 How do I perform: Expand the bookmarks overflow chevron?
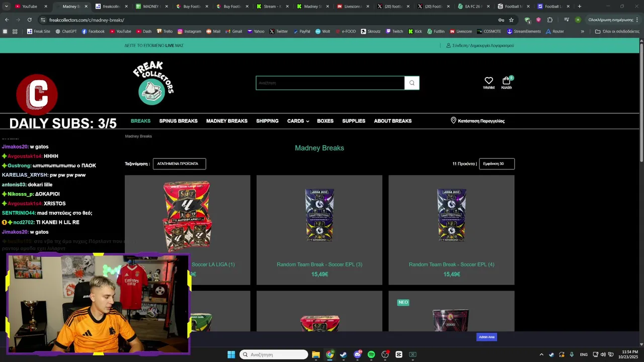(583, 31)
